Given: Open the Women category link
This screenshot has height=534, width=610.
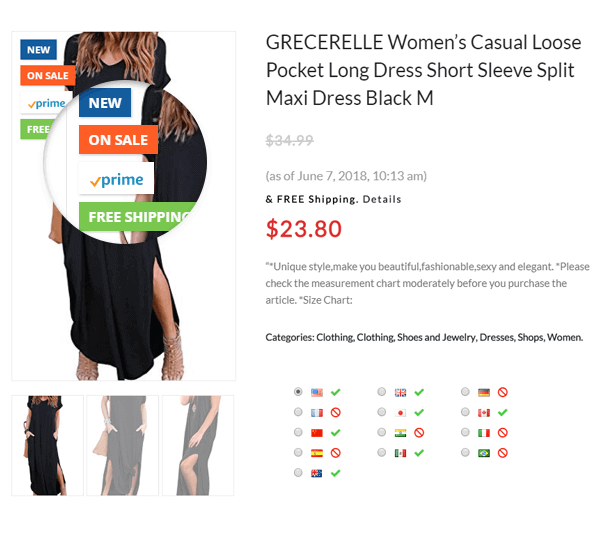Looking at the screenshot, I should (x=564, y=337).
